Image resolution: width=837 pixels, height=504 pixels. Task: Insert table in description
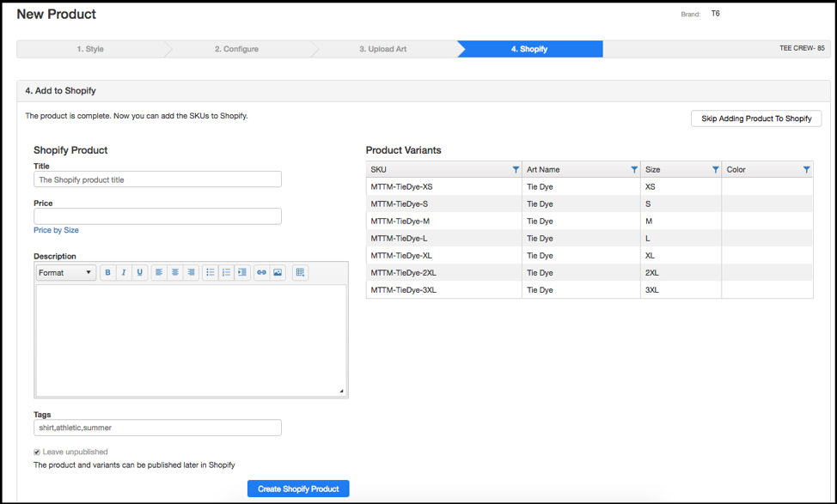point(301,272)
